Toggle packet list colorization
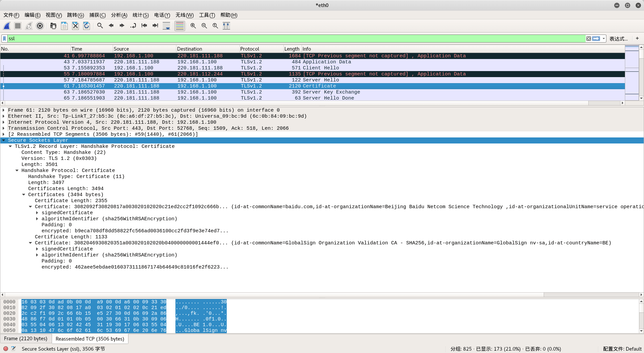Viewport: 644px width, 353px height. pos(180,26)
